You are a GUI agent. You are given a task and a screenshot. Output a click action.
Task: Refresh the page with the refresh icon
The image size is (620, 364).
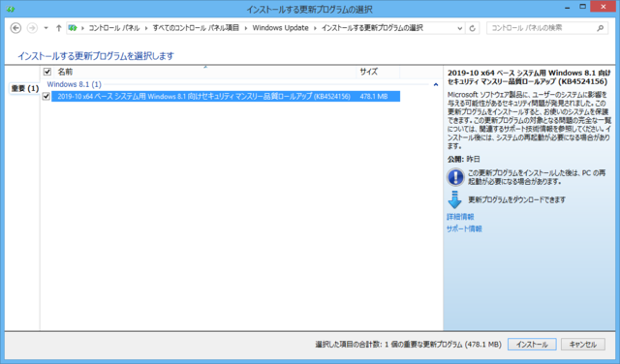(472, 28)
